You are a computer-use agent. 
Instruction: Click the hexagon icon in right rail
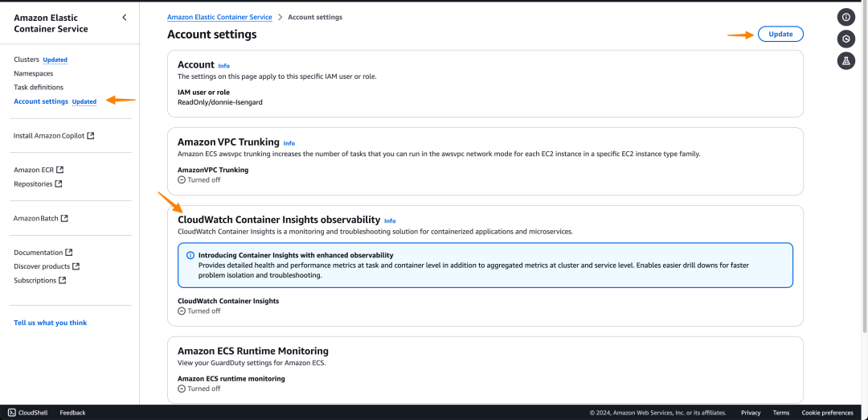(x=845, y=39)
